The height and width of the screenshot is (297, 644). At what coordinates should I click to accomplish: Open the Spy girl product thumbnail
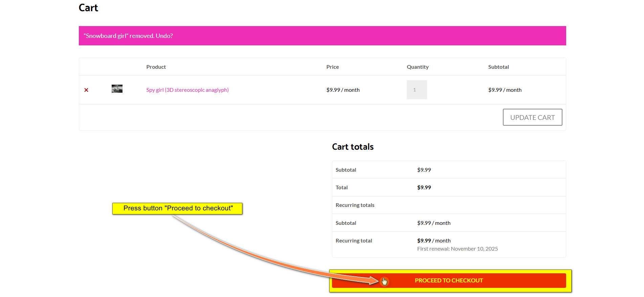coord(117,89)
